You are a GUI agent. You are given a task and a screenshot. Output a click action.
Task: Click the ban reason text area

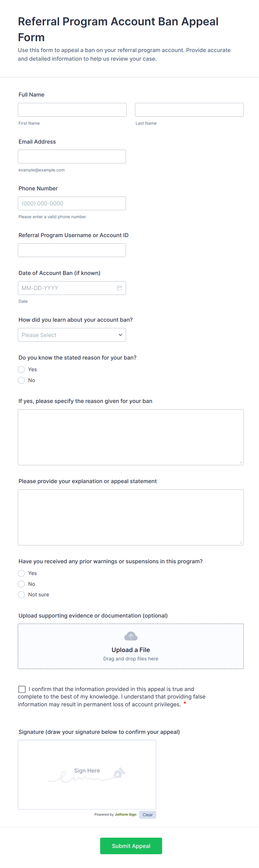coord(131,437)
